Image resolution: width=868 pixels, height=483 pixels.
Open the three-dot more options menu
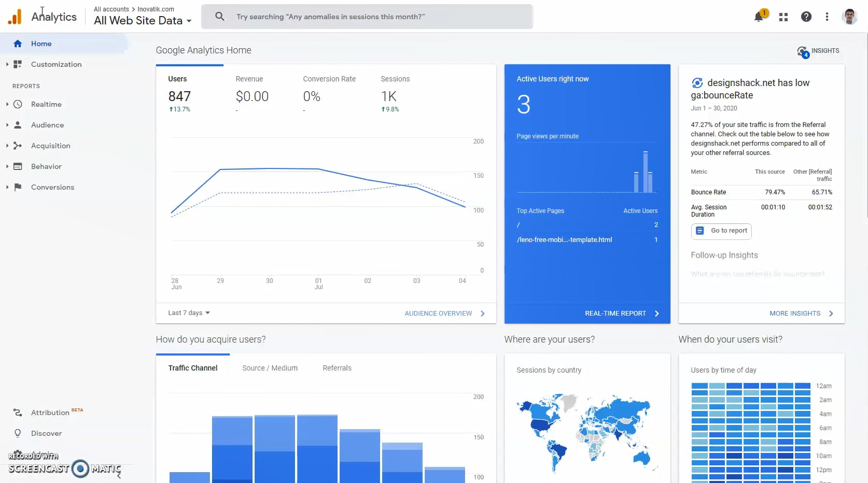827,17
